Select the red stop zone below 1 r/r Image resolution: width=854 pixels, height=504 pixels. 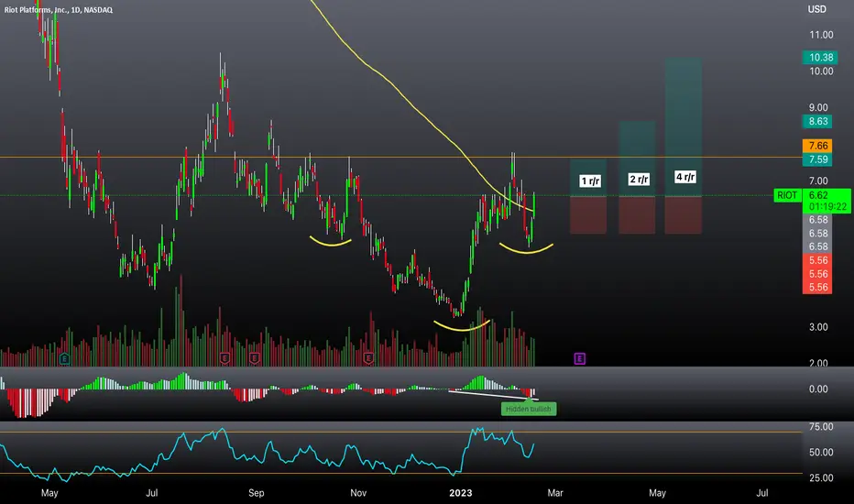coord(588,215)
